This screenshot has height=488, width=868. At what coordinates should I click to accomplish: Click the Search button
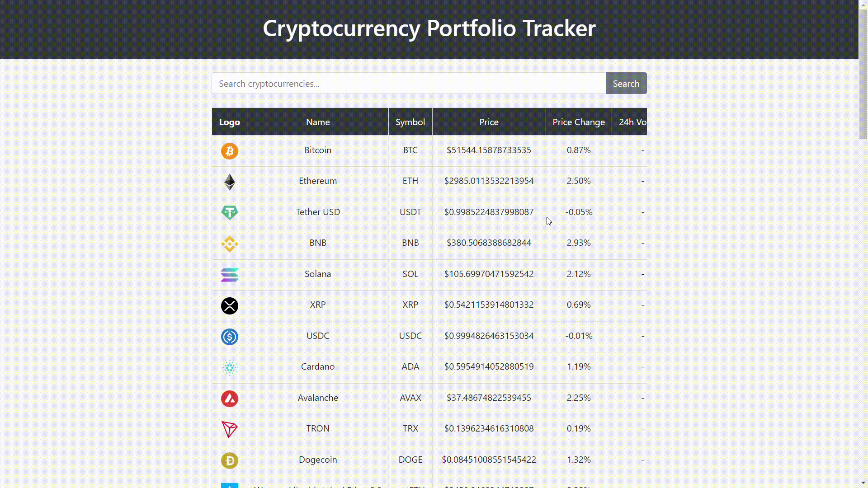point(626,83)
